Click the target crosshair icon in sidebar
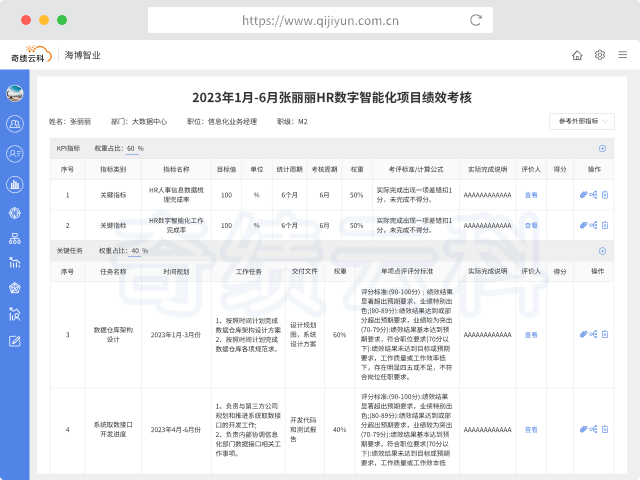Screen dimensions: 640x480 click(x=15, y=212)
